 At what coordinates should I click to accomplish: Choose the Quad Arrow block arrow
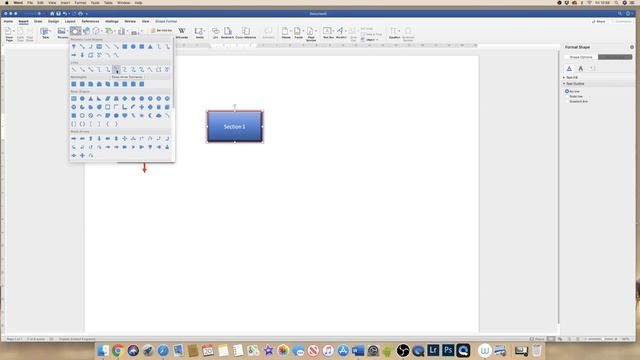[124, 138]
